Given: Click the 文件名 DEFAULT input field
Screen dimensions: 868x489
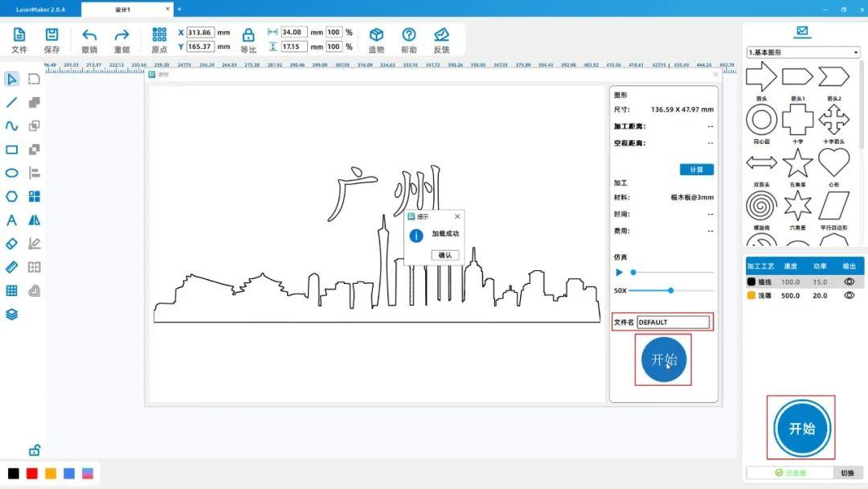Looking at the screenshot, I should pyautogui.click(x=673, y=323).
